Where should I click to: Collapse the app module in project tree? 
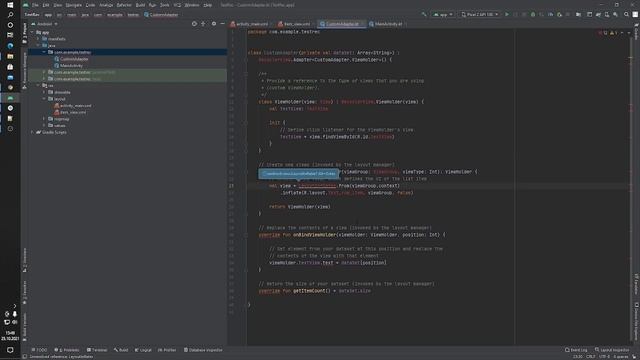pyautogui.click(x=32, y=32)
